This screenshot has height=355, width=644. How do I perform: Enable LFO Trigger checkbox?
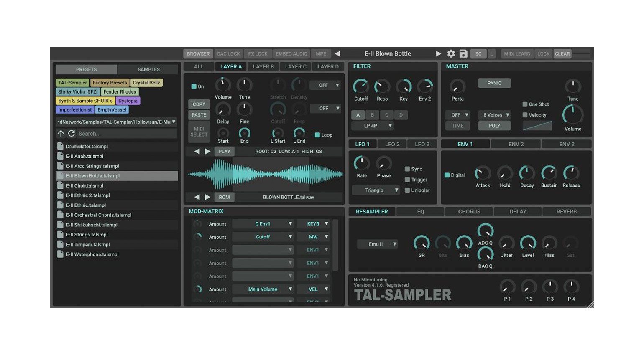(x=407, y=180)
